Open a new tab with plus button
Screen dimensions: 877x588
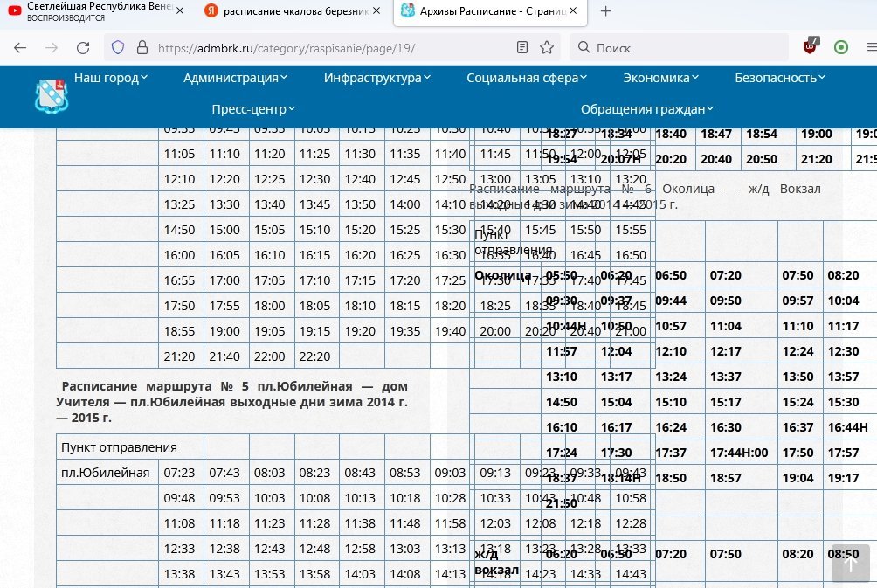pos(605,11)
